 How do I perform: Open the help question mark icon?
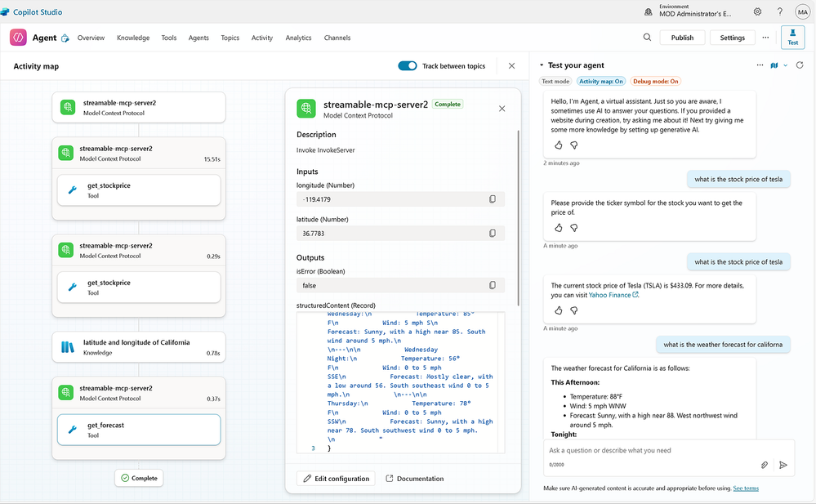pyautogui.click(x=779, y=11)
